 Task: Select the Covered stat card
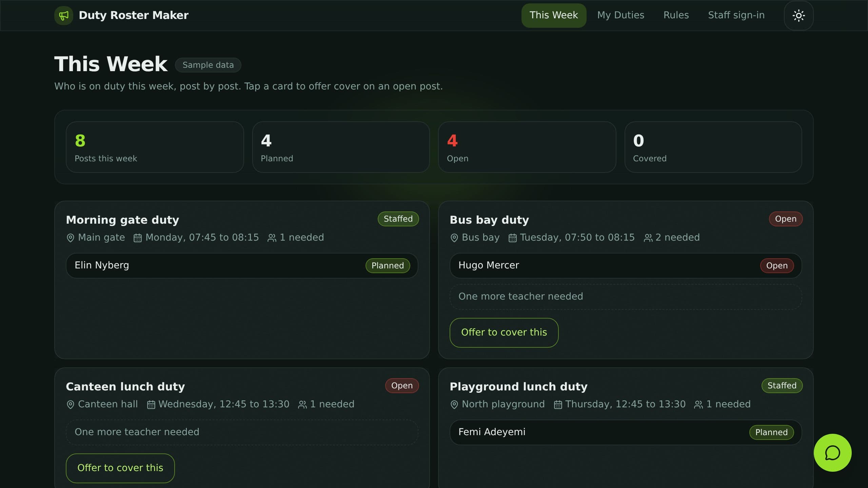[713, 147]
